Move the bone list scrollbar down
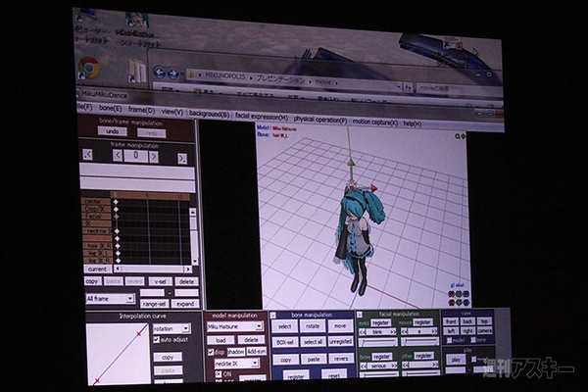 [x=195, y=261]
